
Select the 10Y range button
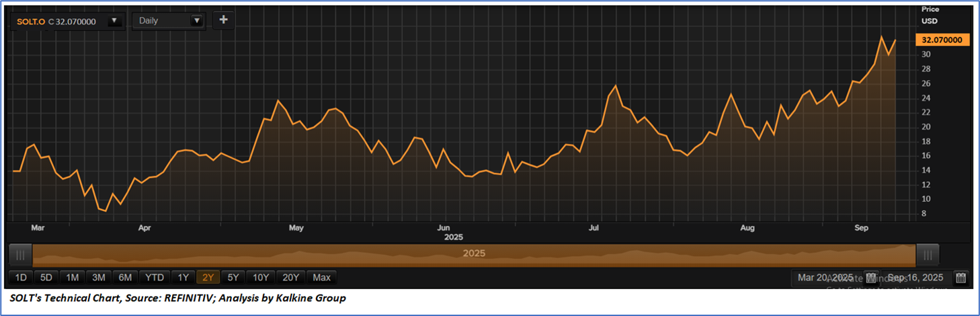coord(261,277)
